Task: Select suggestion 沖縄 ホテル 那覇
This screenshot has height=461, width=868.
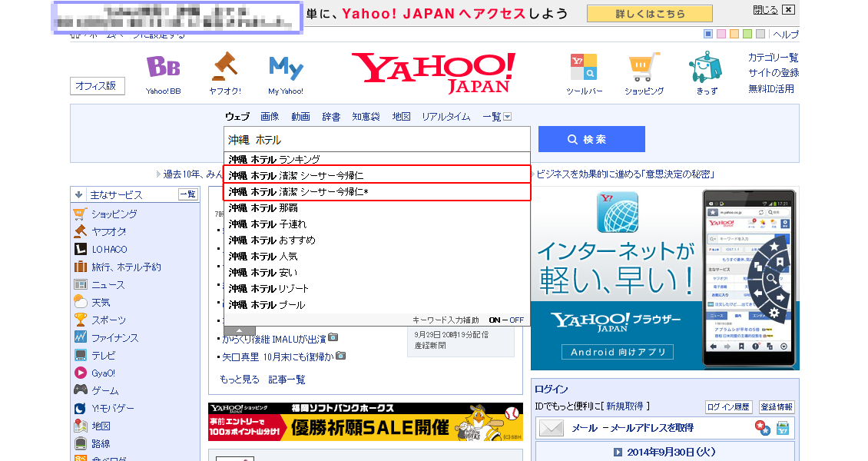Action: [377, 208]
